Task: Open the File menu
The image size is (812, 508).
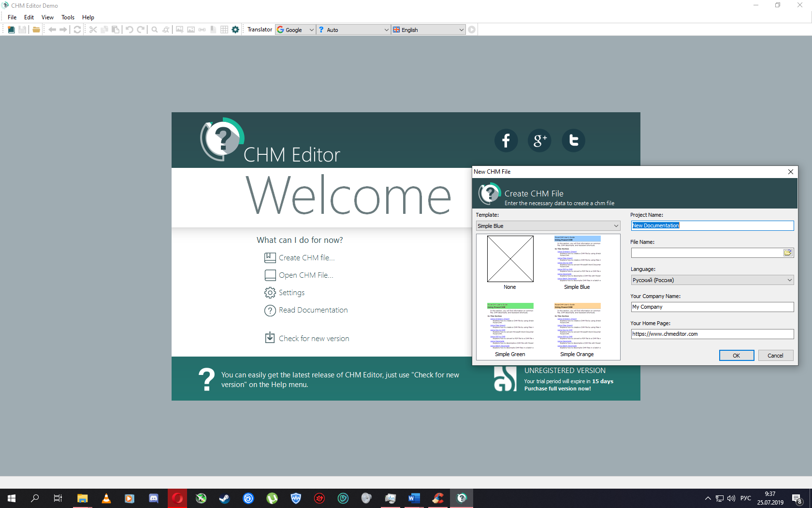Action: click(12, 17)
